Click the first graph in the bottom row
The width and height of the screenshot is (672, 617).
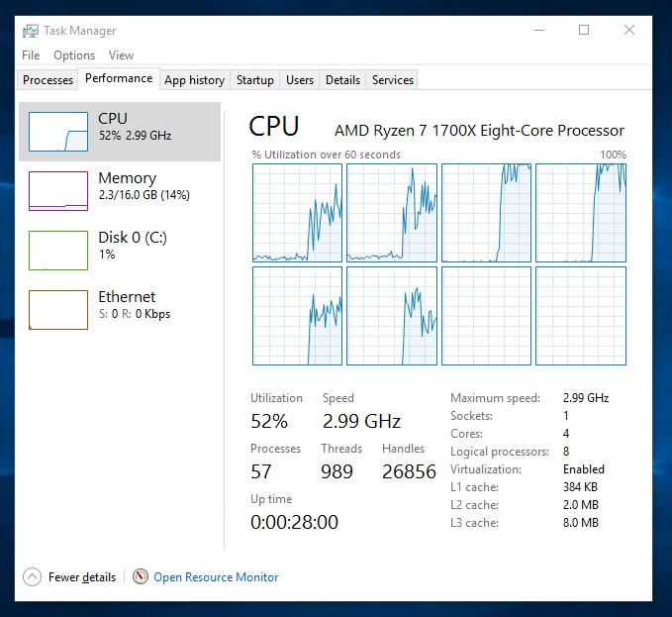tap(298, 316)
